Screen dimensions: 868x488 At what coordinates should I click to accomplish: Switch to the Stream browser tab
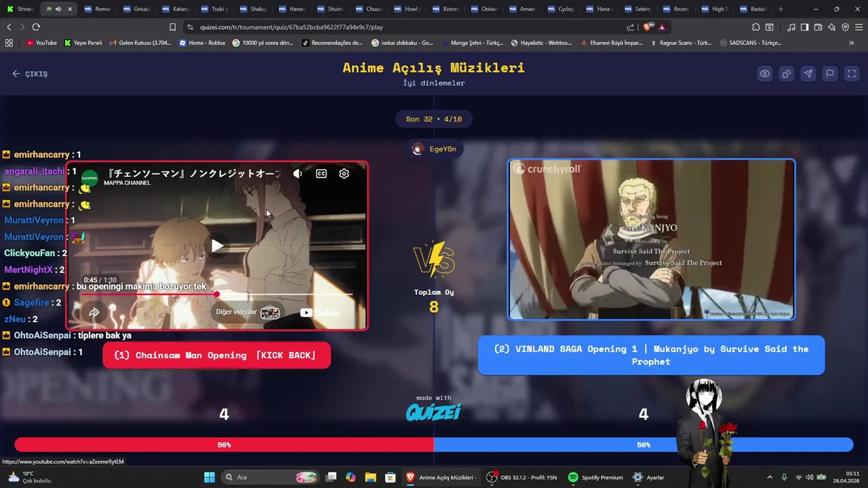(x=20, y=9)
